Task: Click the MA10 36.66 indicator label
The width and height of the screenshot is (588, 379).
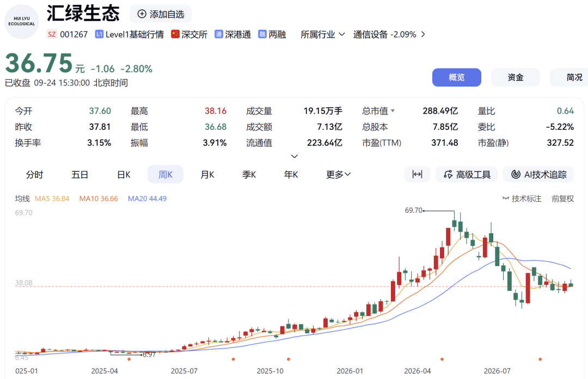Action: point(99,199)
